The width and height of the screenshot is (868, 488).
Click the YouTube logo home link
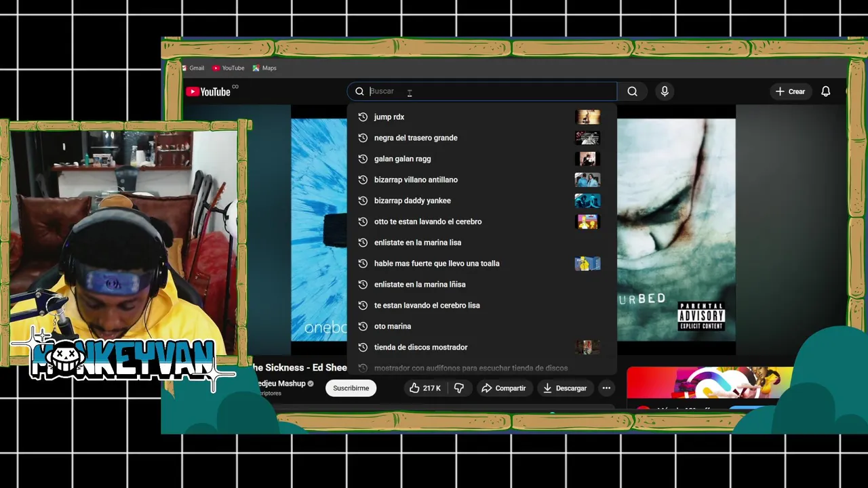(x=209, y=91)
